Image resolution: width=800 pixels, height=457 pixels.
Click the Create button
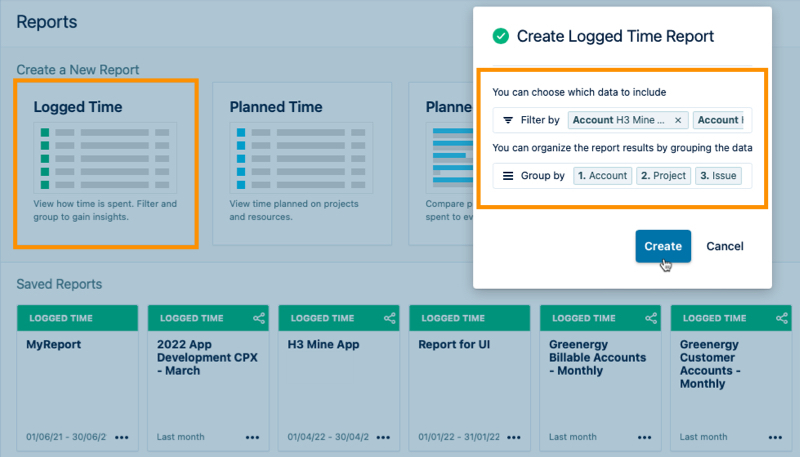[663, 246]
